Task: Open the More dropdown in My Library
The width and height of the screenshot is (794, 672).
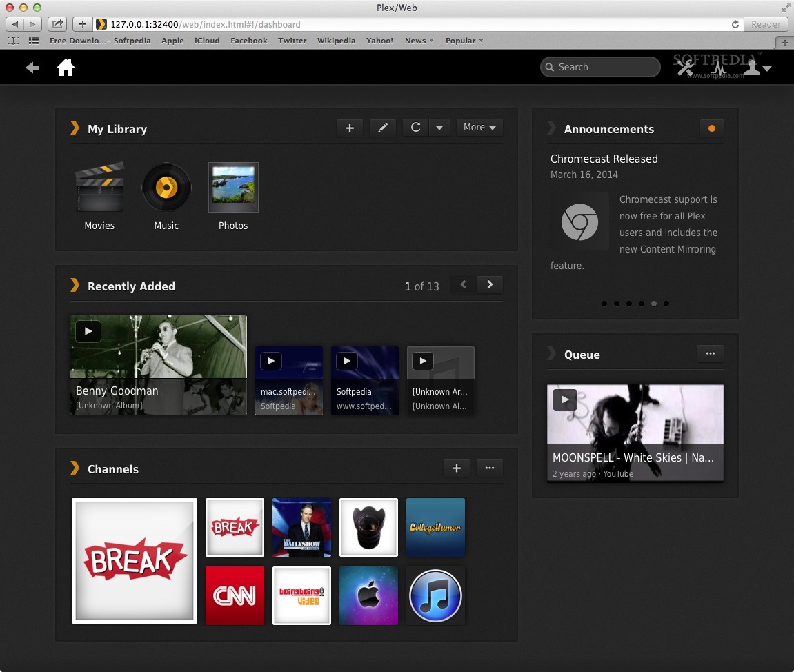Action: click(x=479, y=128)
